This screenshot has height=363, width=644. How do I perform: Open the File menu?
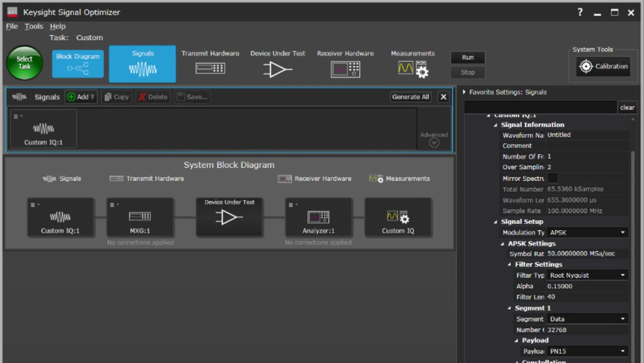12,26
